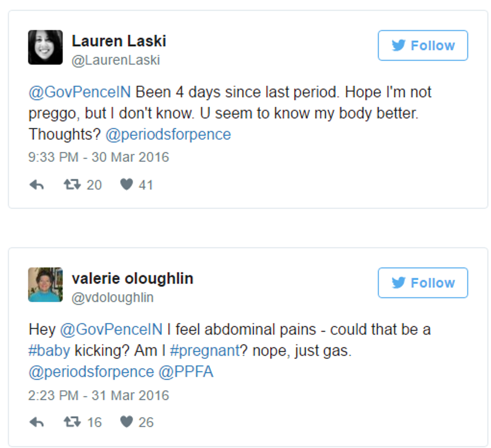Open valerie oloughlin's profile picture
The width and height of the screenshot is (491, 448).
(46, 285)
